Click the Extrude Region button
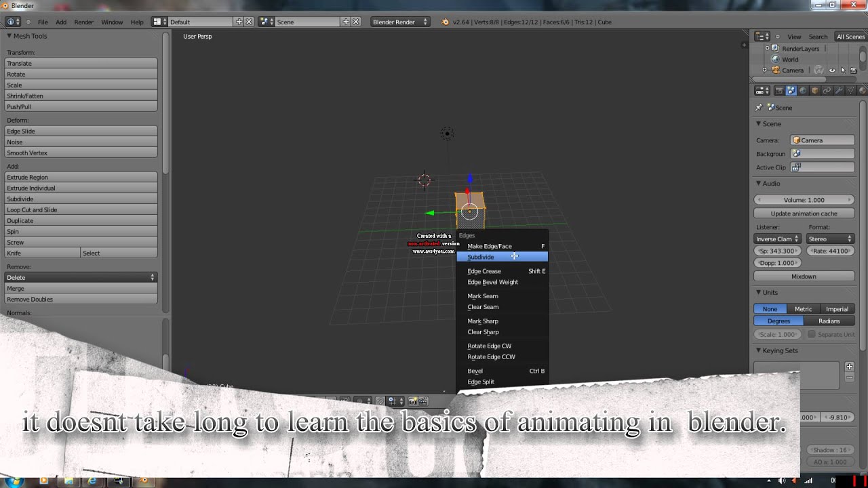 click(x=81, y=177)
